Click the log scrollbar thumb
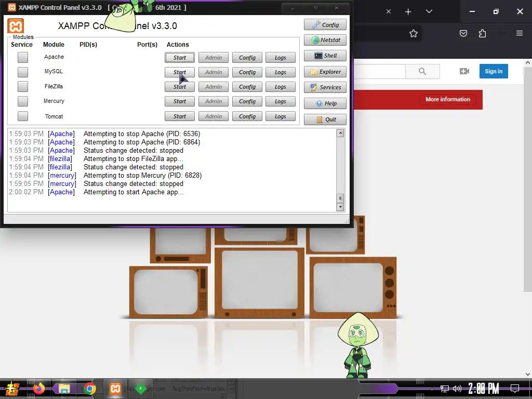Viewport: 532px width, 399px height. pyautogui.click(x=340, y=198)
